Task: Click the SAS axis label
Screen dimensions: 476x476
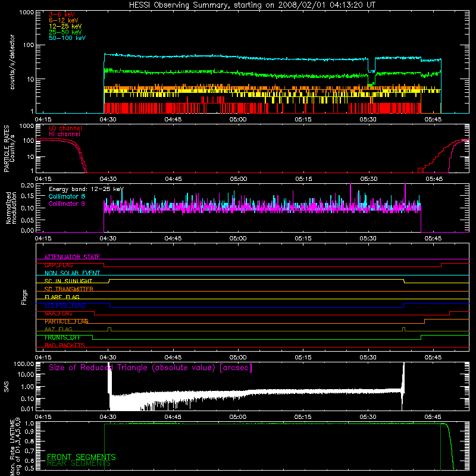Action: [7, 387]
